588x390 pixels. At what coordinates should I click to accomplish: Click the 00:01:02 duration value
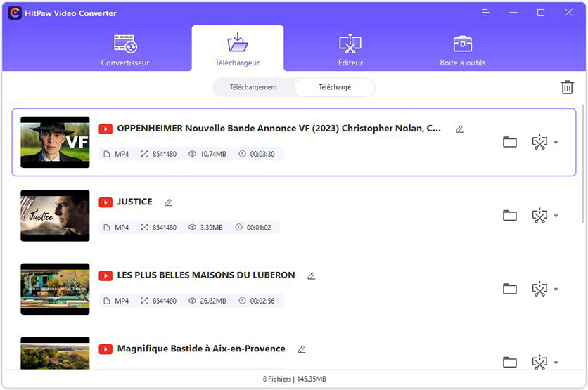259,228
